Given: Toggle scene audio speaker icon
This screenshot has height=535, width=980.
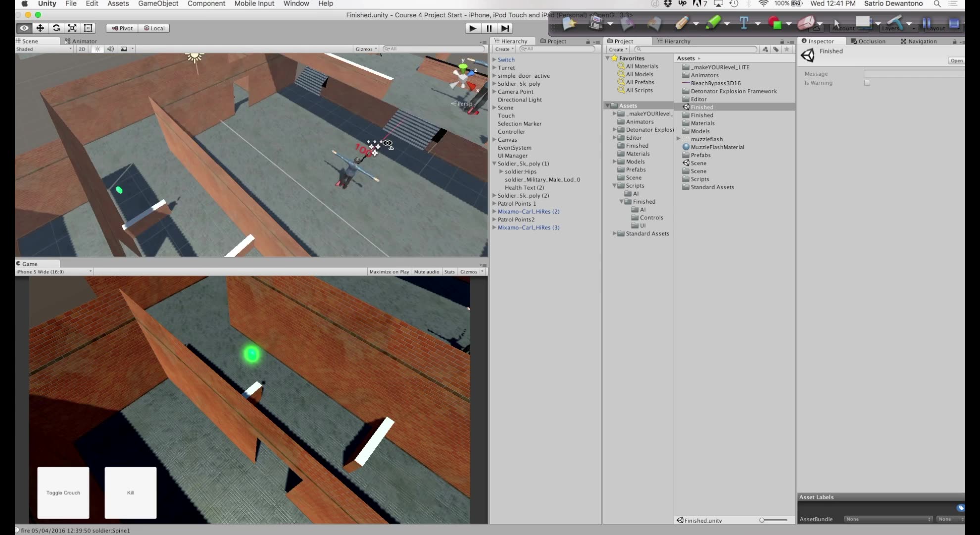Looking at the screenshot, I should [x=110, y=49].
